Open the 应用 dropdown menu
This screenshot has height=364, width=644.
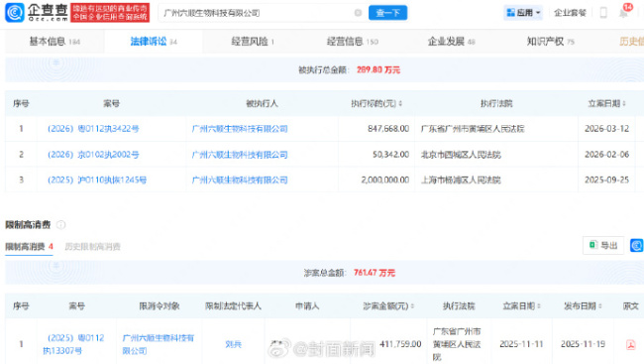pyautogui.click(x=523, y=13)
